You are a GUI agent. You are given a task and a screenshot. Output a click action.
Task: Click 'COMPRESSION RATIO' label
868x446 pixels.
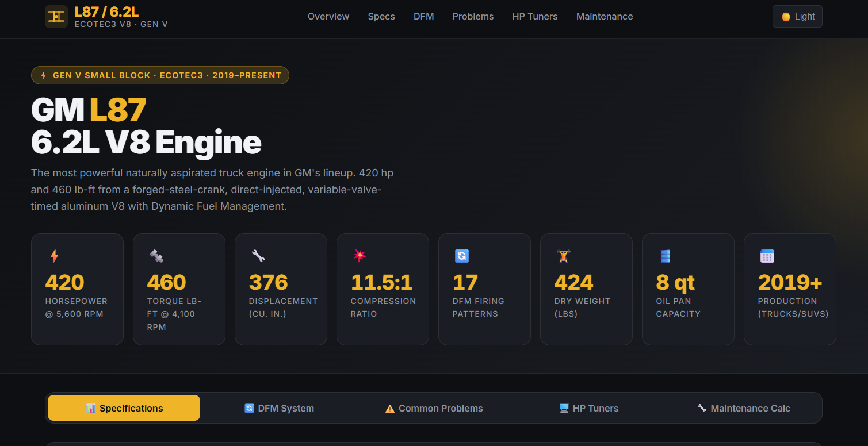(x=383, y=307)
